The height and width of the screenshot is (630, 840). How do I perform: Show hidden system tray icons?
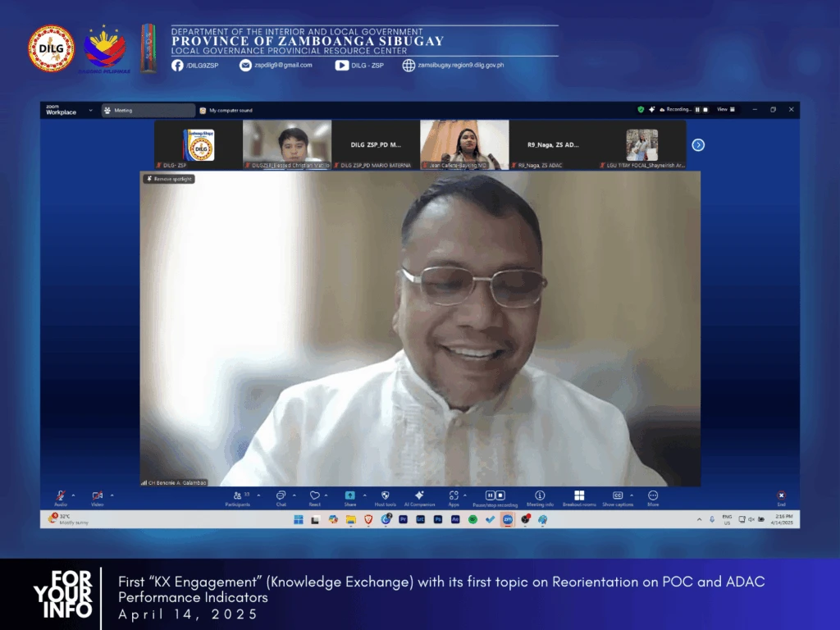point(699,519)
